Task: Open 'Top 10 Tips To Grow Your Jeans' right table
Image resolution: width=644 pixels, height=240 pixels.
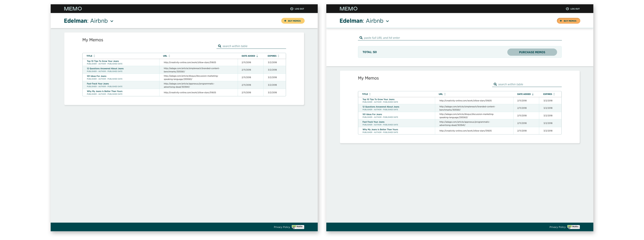Action: coord(378,99)
